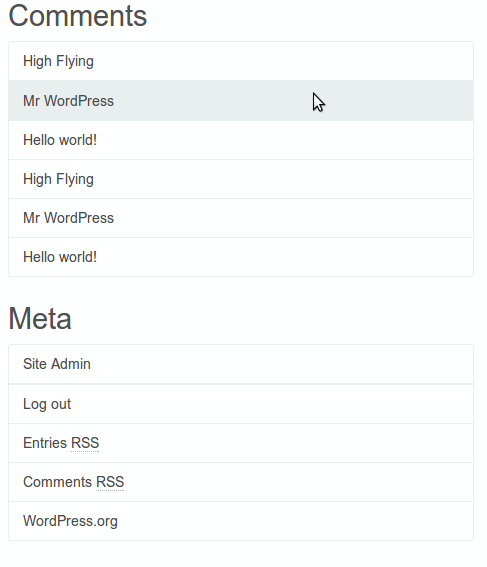The height and width of the screenshot is (567, 487).
Task: Click the dotted RSS abbreviation after Entries
Action: [85, 443]
